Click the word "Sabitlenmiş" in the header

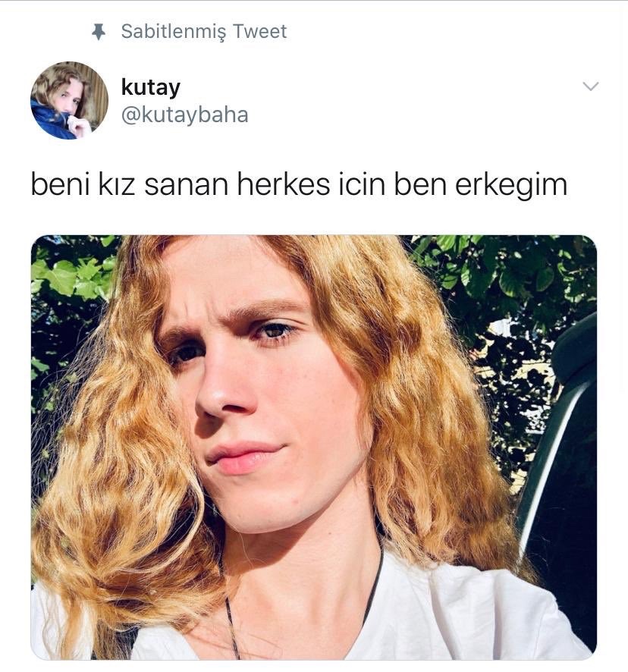[x=173, y=32]
